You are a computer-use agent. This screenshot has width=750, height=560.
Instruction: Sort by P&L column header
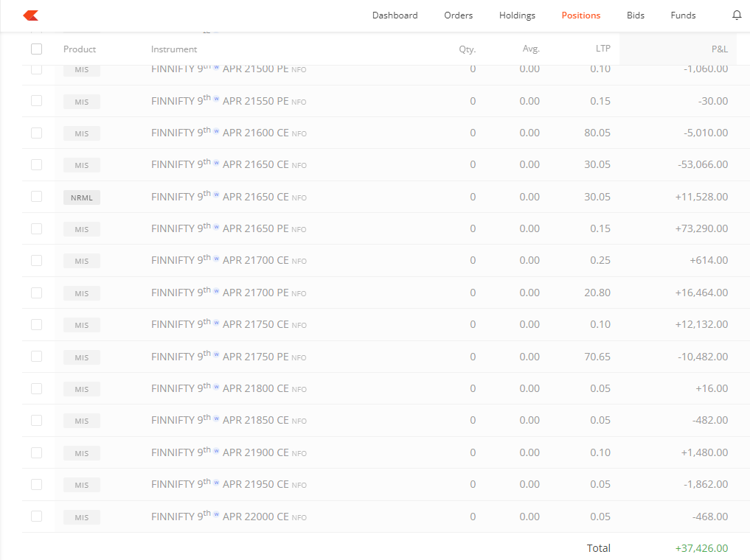click(x=719, y=49)
